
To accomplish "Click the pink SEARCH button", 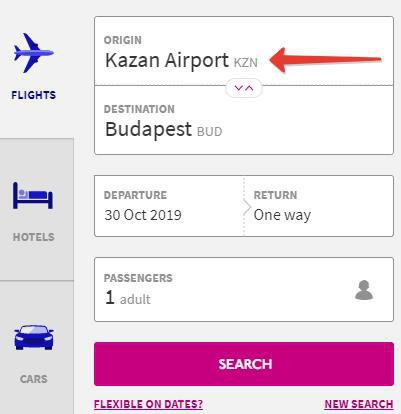I will coord(244,364).
